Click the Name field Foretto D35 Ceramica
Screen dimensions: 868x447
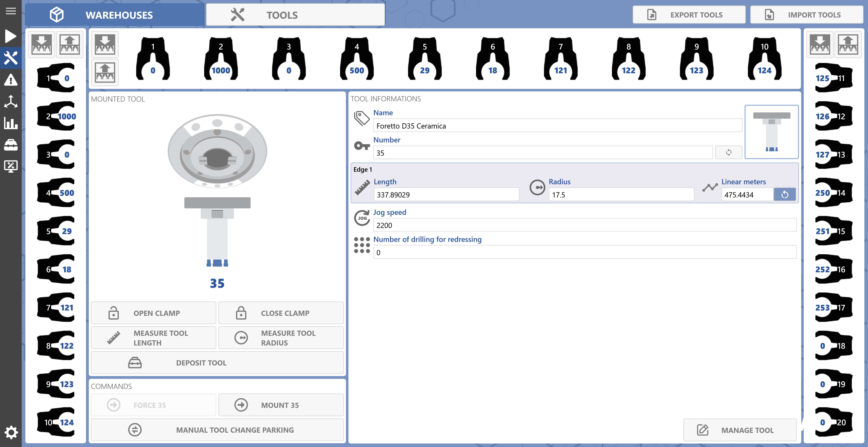click(558, 126)
